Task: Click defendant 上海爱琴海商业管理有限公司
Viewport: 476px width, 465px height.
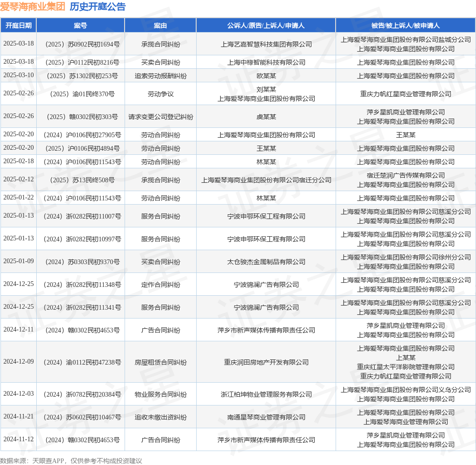Action: [x=405, y=422]
